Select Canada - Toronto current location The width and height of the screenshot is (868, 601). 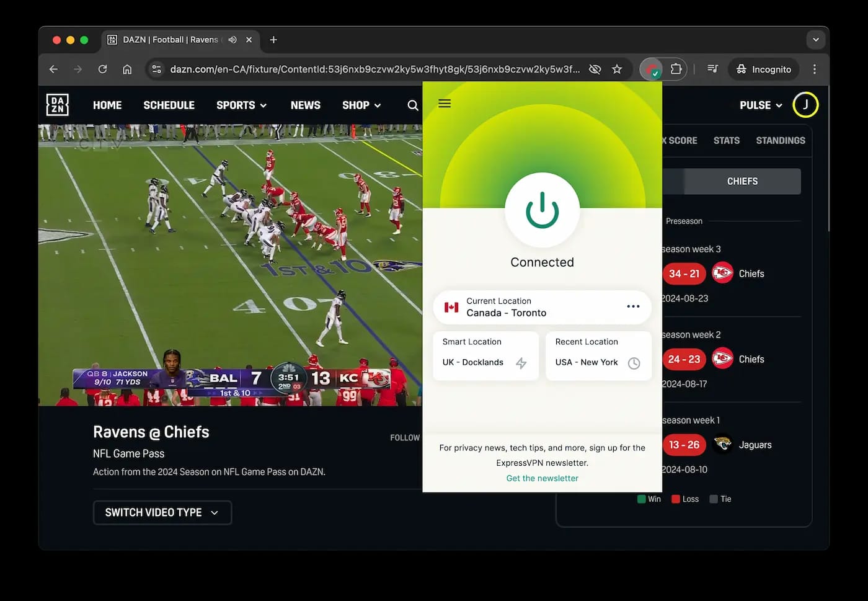tap(542, 307)
